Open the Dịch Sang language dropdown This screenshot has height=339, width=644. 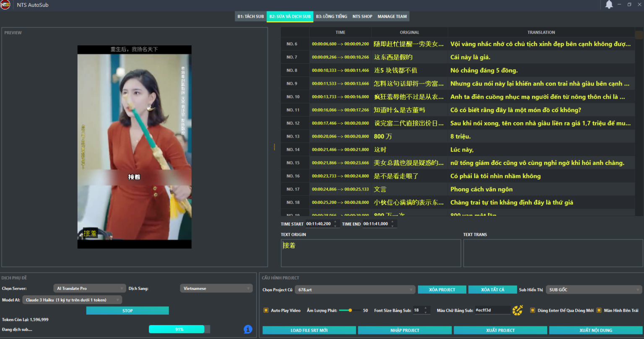coord(216,288)
